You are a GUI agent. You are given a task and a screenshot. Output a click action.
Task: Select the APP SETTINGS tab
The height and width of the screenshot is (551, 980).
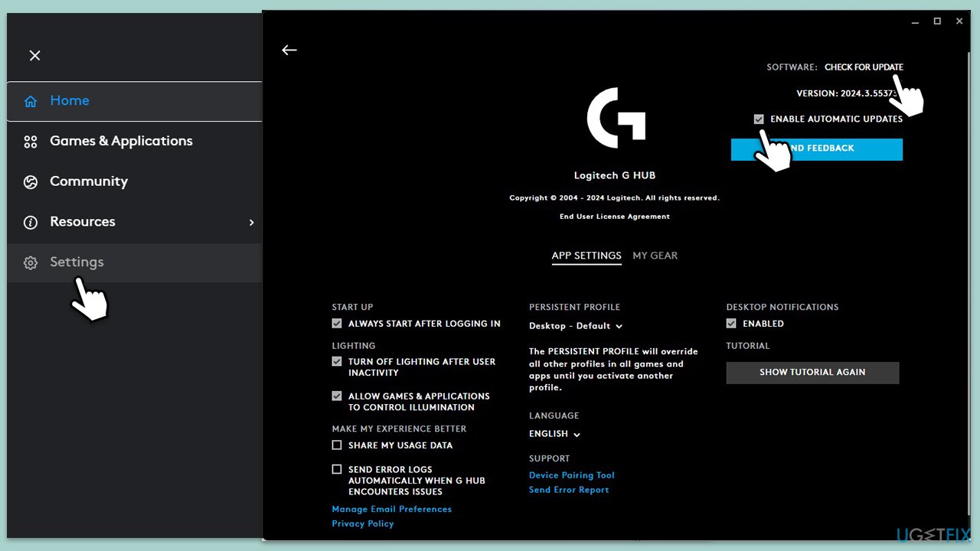click(586, 256)
